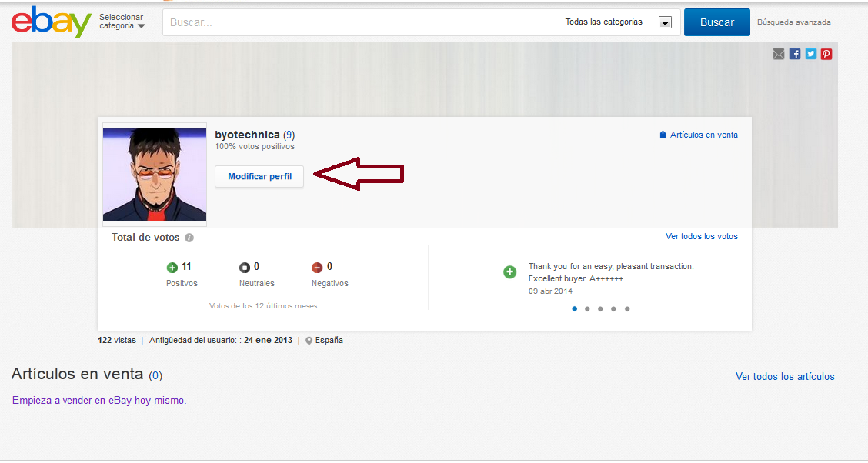Click inside the Buscar search field
The image size is (868, 463).
point(359,22)
